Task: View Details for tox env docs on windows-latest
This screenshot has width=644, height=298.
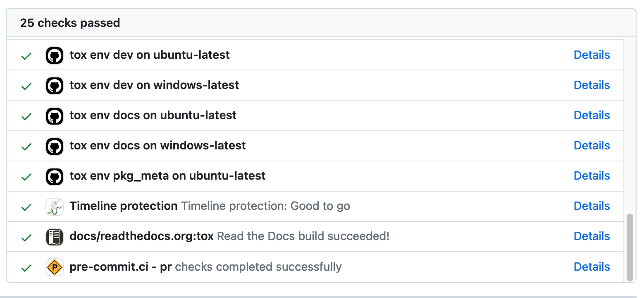Action: (x=592, y=146)
